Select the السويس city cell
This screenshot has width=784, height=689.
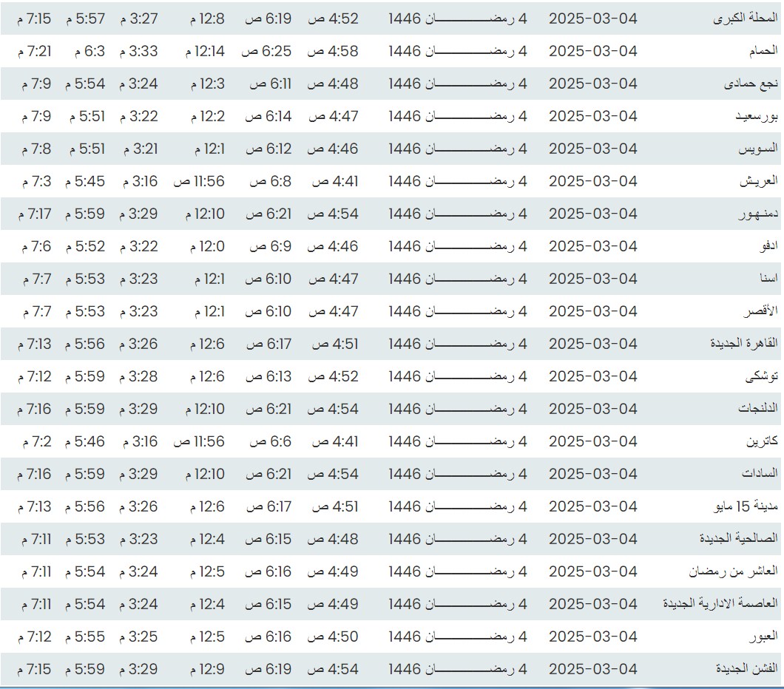coord(758,149)
